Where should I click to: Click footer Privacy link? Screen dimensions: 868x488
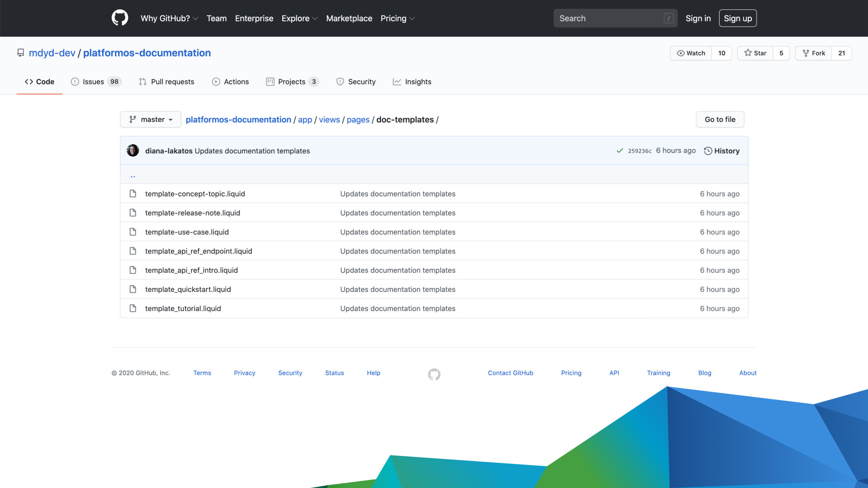(x=245, y=373)
